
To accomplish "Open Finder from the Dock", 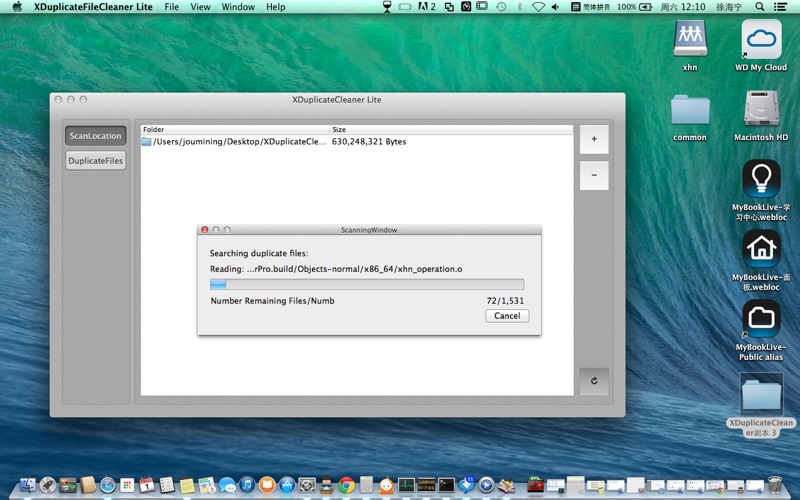I will click(28, 485).
